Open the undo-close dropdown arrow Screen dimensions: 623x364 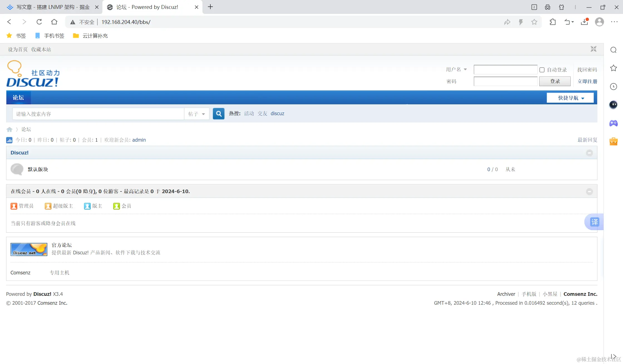[x=573, y=22]
